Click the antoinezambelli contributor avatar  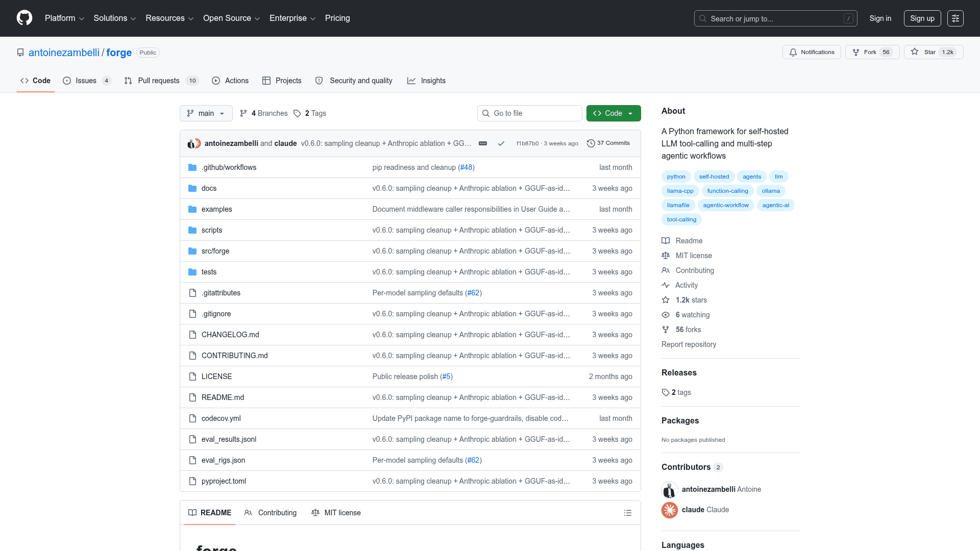tap(670, 489)
